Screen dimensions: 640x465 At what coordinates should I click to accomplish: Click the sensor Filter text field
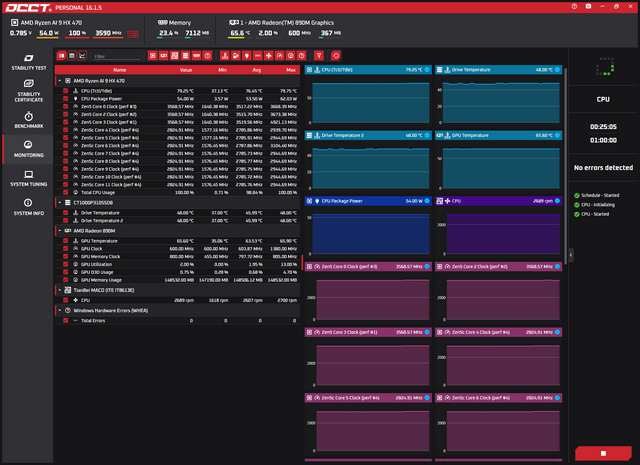point(117,56)
